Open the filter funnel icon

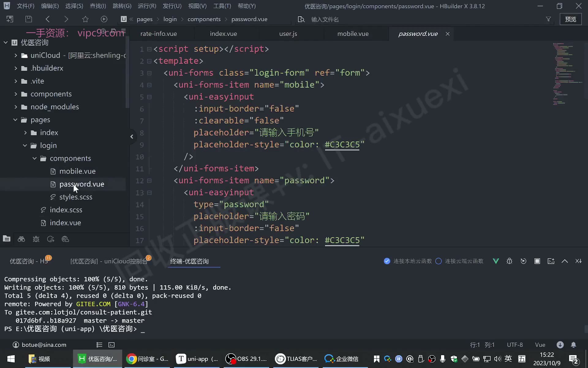pyautogui.click(x=548, y=19)
